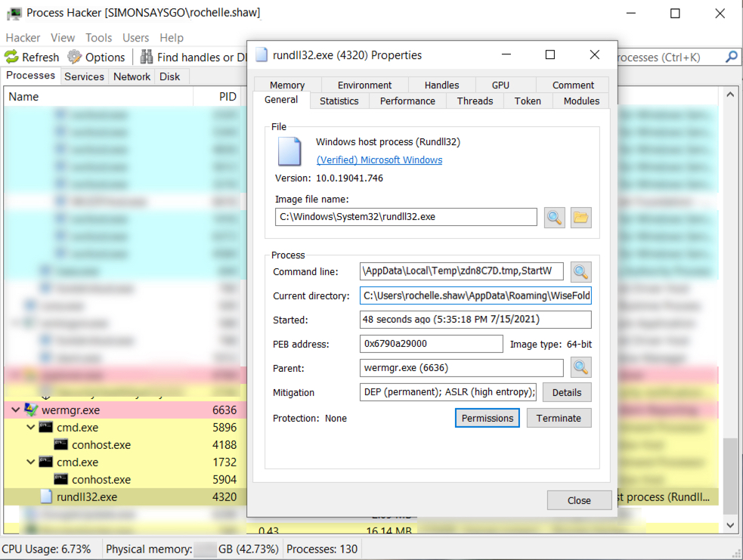The width and height of the screenshot is (743, 560).
Task: Switch to the Disk tab
Action: [x=169, y=76]
